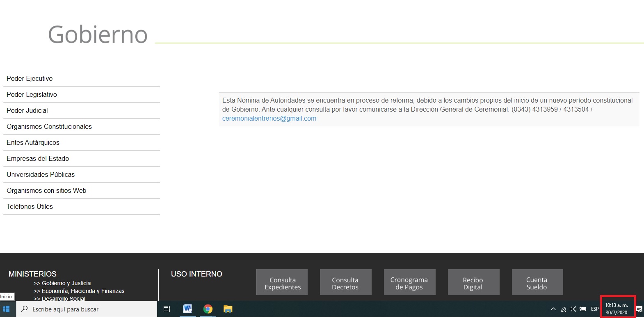Click the Recibo Digital button
Viewport: 644px width, 318px height.
point(473,283)
